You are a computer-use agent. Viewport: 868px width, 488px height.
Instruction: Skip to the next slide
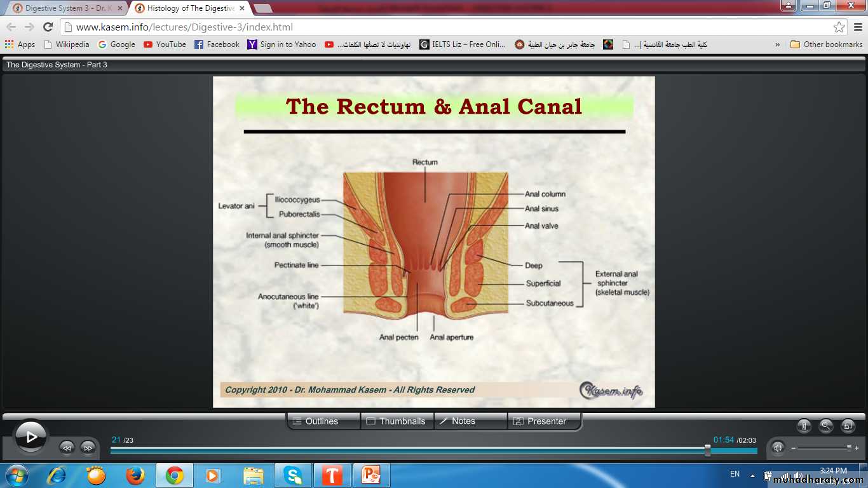(88, 447)
